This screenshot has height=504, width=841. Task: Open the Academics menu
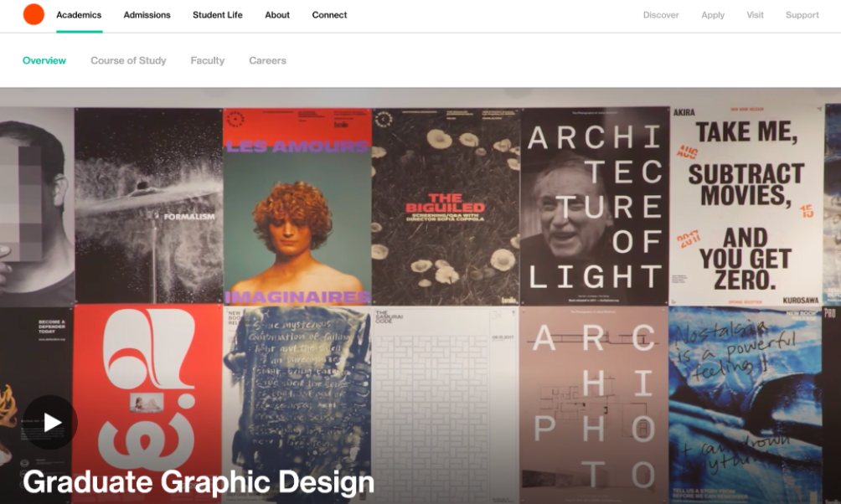pos(79,15)
